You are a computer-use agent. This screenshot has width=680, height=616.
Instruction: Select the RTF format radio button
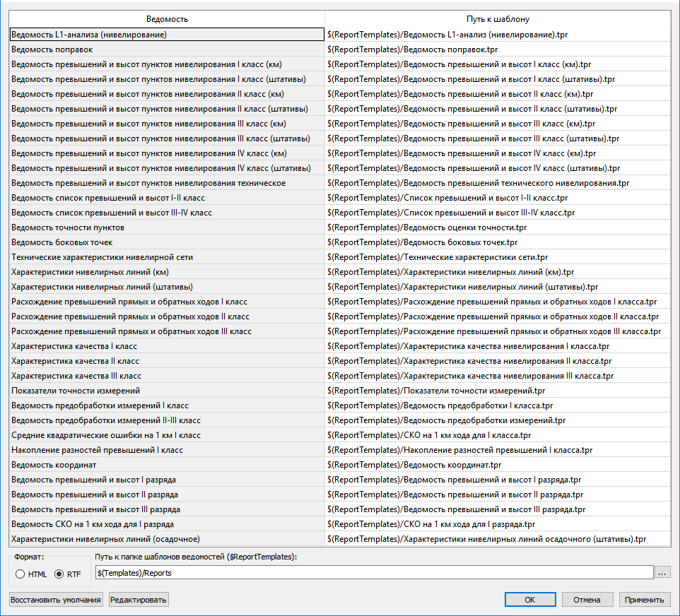(x=59, y=574)
